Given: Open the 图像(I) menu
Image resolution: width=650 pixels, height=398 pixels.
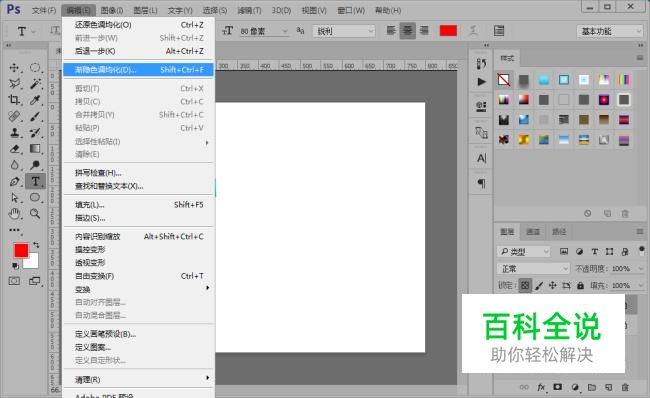Looking at the screenshot, I should [112, 10].
